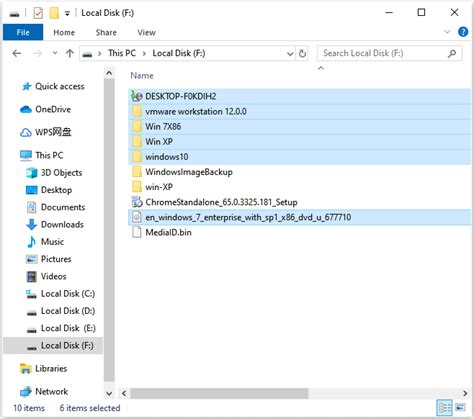Click the search magnifier icon
Image resolution: width=474 pixels, height=419 pixels.
tap(452, 53)
